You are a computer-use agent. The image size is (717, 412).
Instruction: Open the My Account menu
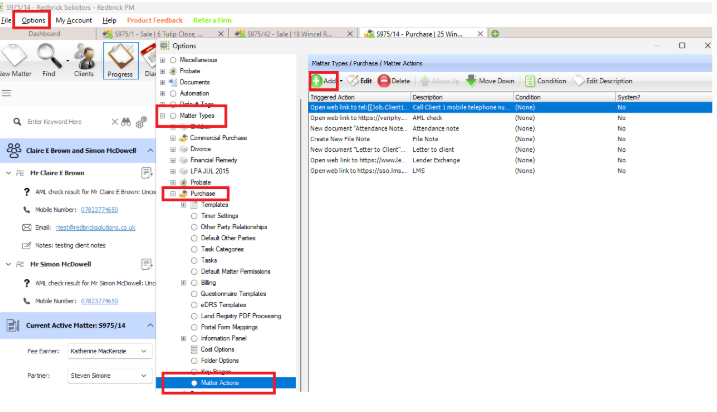[74, 20]
